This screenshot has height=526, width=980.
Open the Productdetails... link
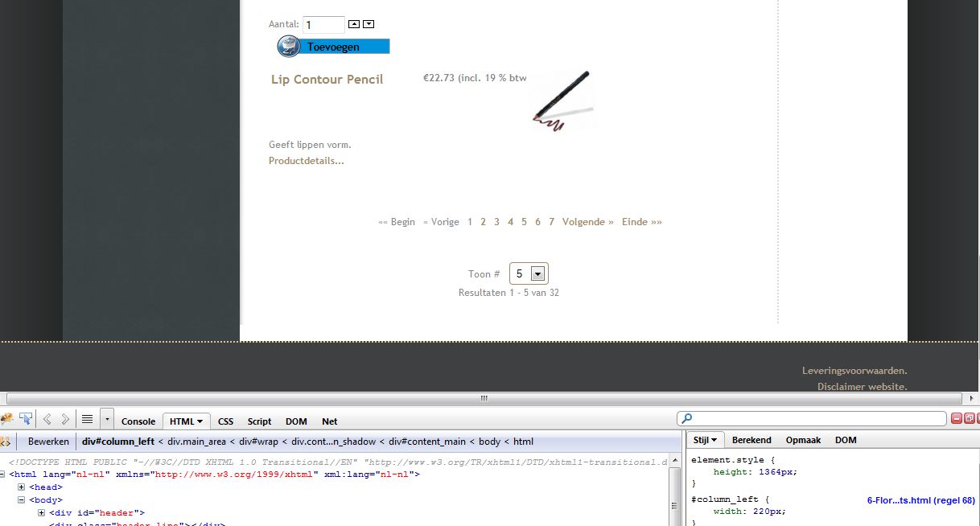pyautogui.click(x=307, y=161)
